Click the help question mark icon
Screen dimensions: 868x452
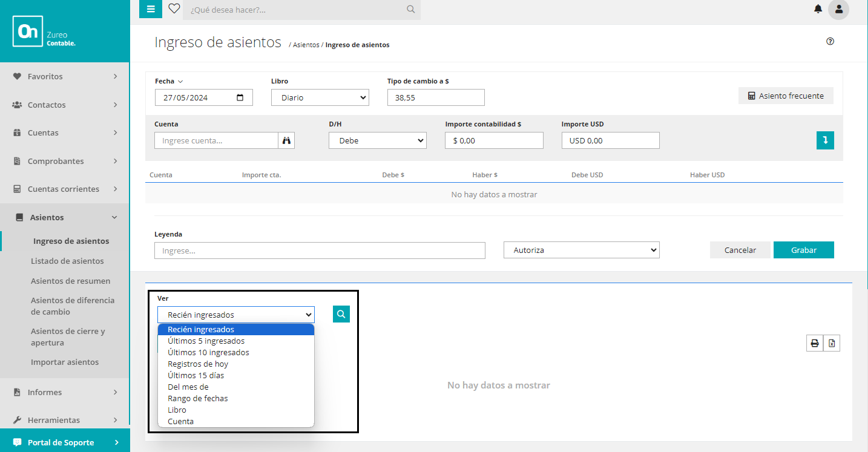830,42
